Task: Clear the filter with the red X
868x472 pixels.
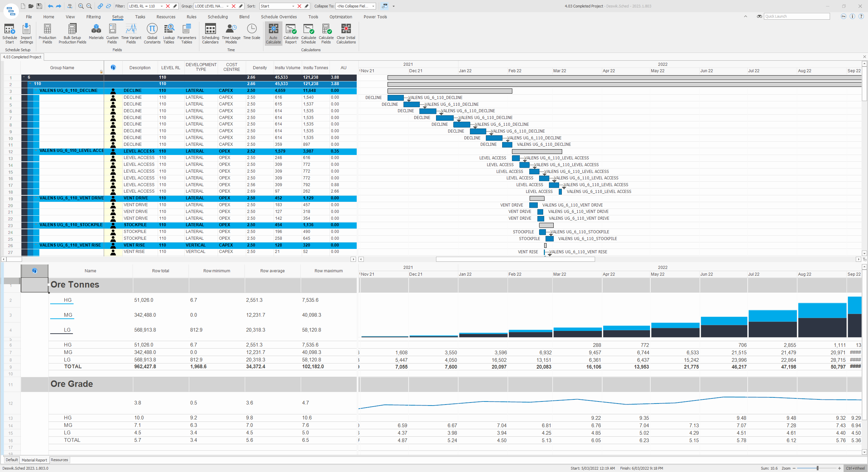Action: pos(168,6)
